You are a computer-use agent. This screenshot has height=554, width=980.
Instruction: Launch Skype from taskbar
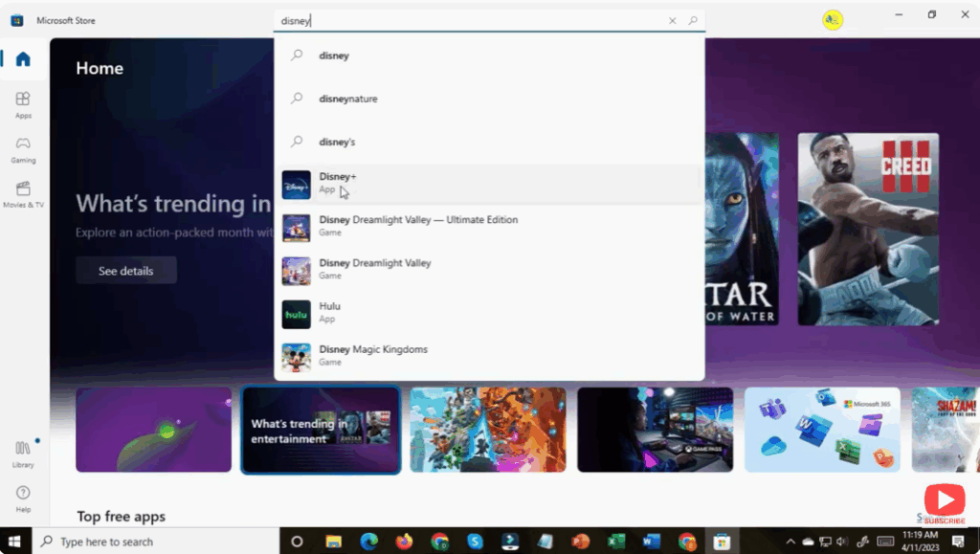(x=475, y=542)
